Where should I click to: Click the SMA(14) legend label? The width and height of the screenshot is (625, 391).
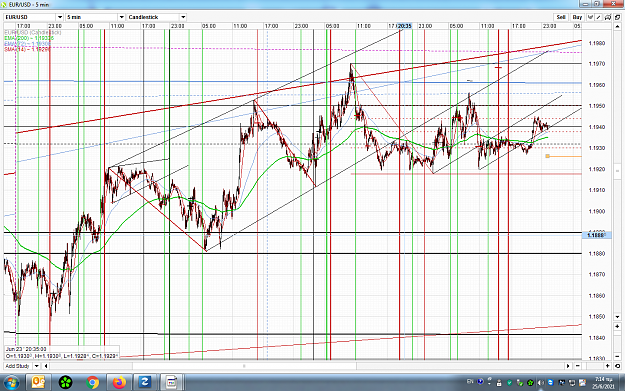[x=28, y=49]
